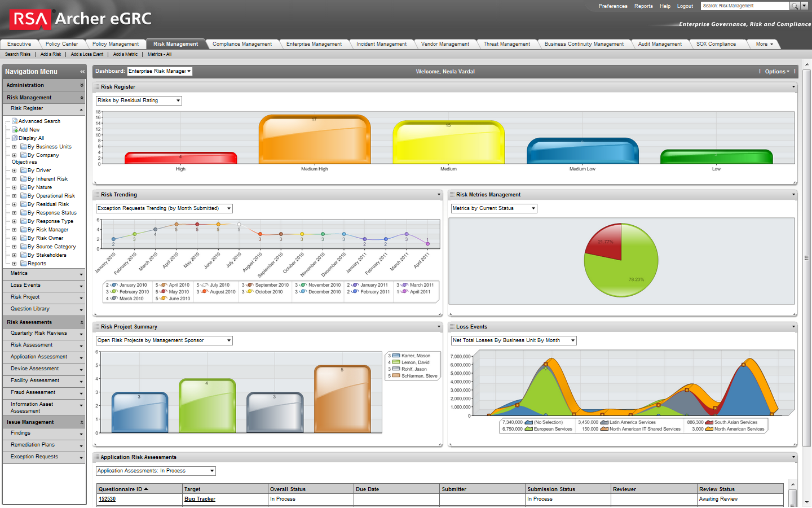Expand the By Stakeholders tree node

[15, 255]
